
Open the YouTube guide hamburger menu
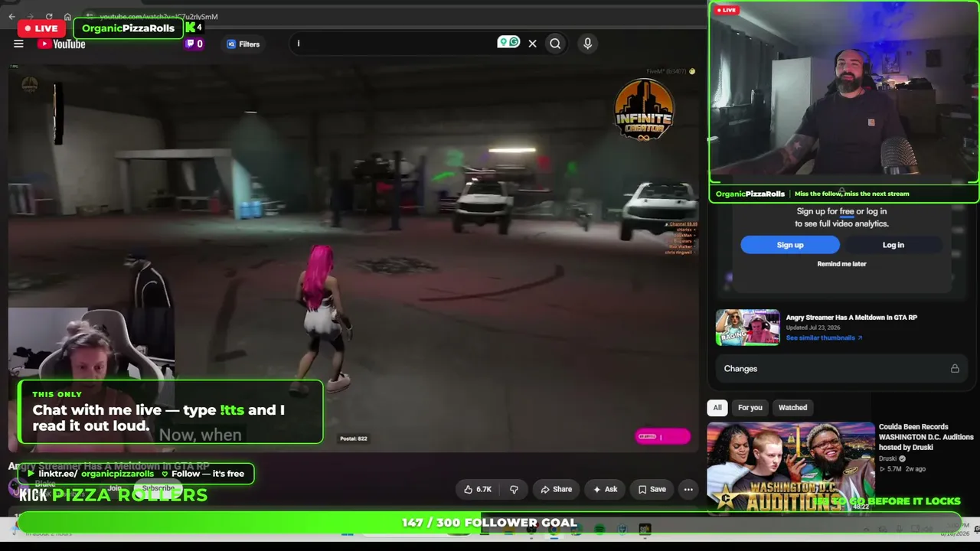[18, 44]
